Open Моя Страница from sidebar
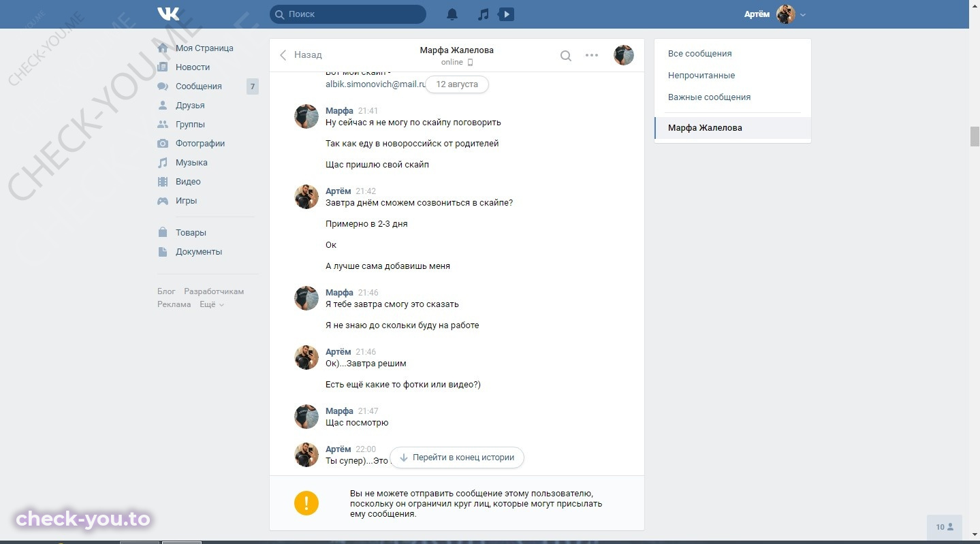This screenshot has width=980, height=544. click(204, 48)
